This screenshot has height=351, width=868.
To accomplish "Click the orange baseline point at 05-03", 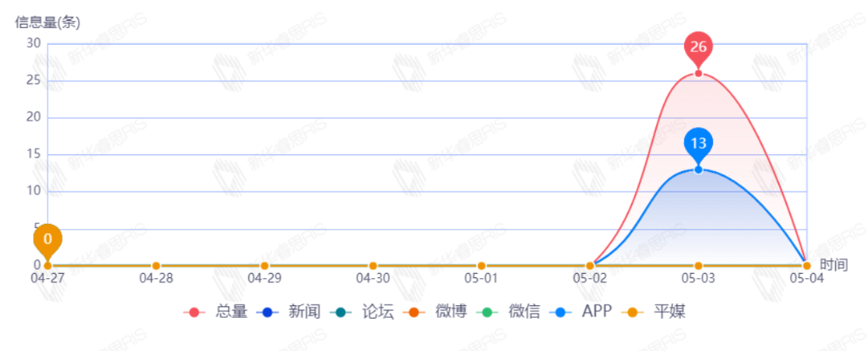I will click(698, 266).
